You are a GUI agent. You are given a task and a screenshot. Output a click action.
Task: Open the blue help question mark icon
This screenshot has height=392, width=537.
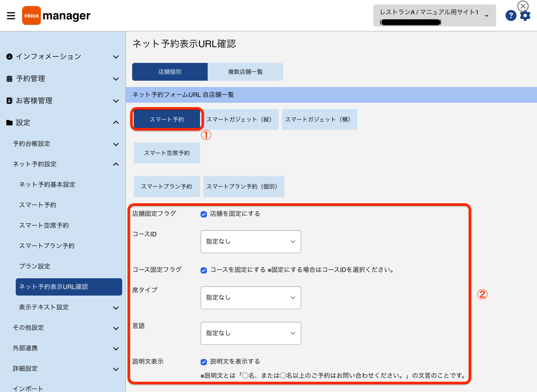[511, 15]
